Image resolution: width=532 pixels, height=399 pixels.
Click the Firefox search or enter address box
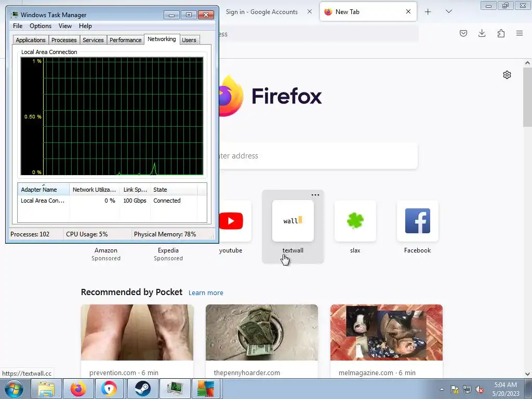click(x=318, y=156)
